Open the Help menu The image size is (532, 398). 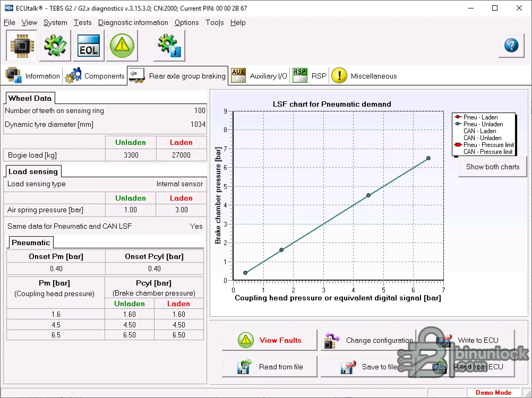pos(238,23)
